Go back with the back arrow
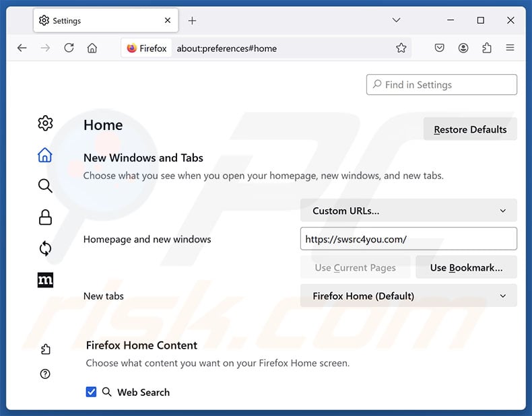 (22, 48)
